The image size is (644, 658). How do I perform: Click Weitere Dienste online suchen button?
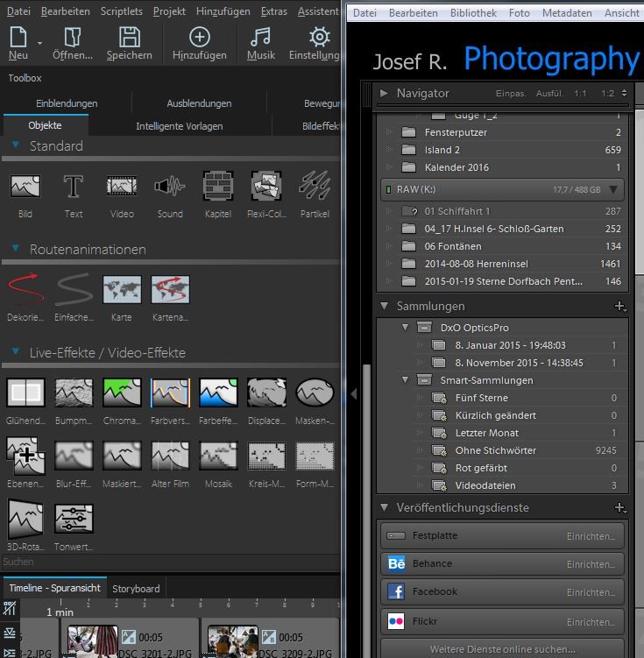click(502, 649)
